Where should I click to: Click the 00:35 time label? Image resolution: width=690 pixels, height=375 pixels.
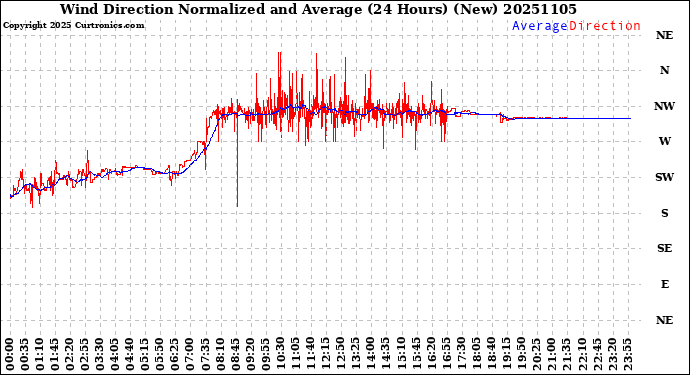pyautogui.click(x=25, y=355)
